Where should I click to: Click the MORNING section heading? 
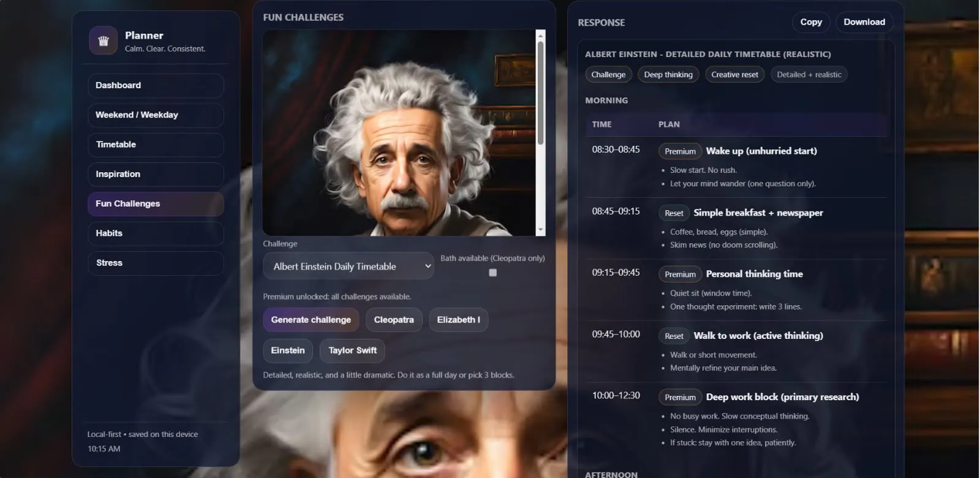pos(606,101)
